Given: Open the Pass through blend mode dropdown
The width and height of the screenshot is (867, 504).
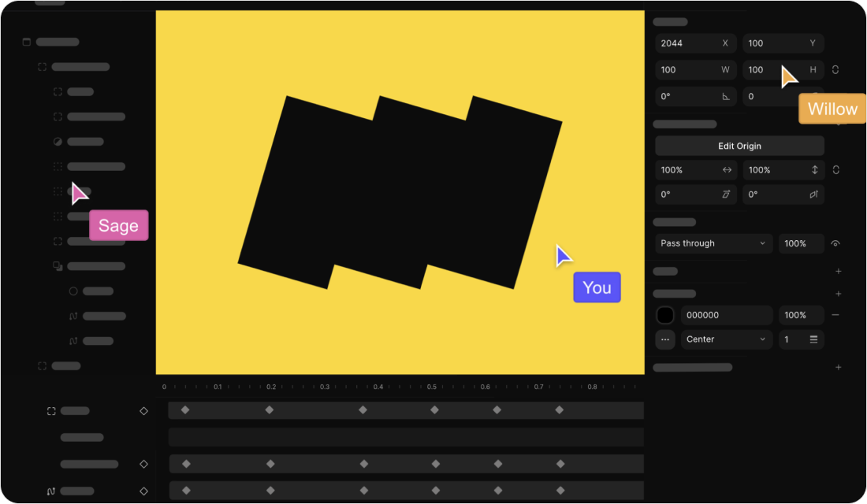Looking at the screenshot, I should pos(713,243).
